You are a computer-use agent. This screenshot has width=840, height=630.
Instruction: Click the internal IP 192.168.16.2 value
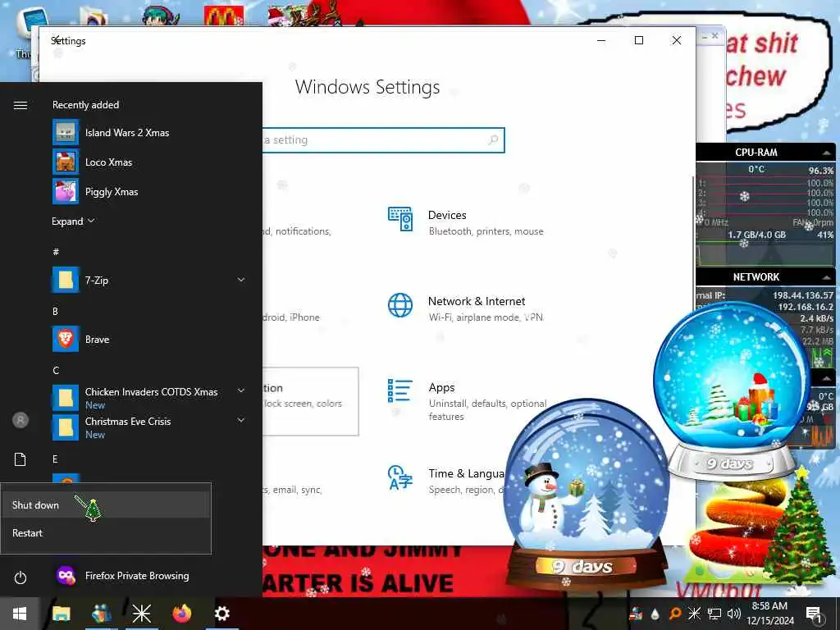pyautogui.click(x=806, y=307)
